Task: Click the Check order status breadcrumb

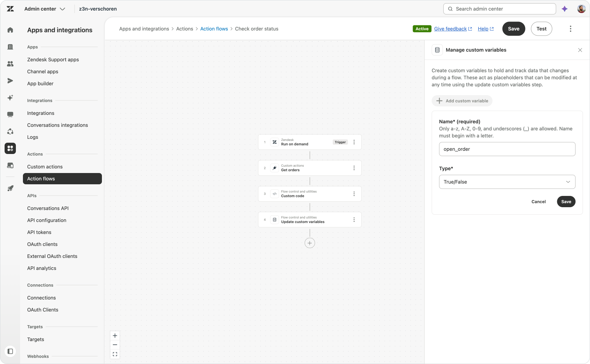Action: point(257,29)
